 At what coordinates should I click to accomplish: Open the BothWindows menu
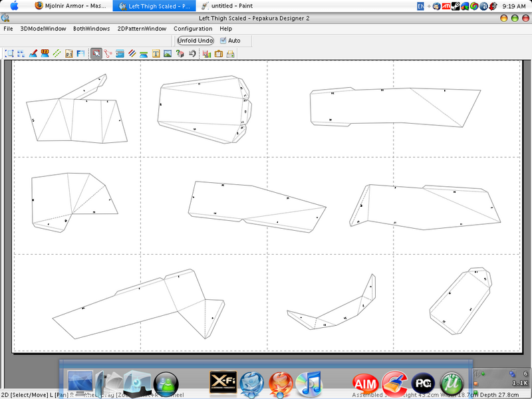tap(92, 29)
